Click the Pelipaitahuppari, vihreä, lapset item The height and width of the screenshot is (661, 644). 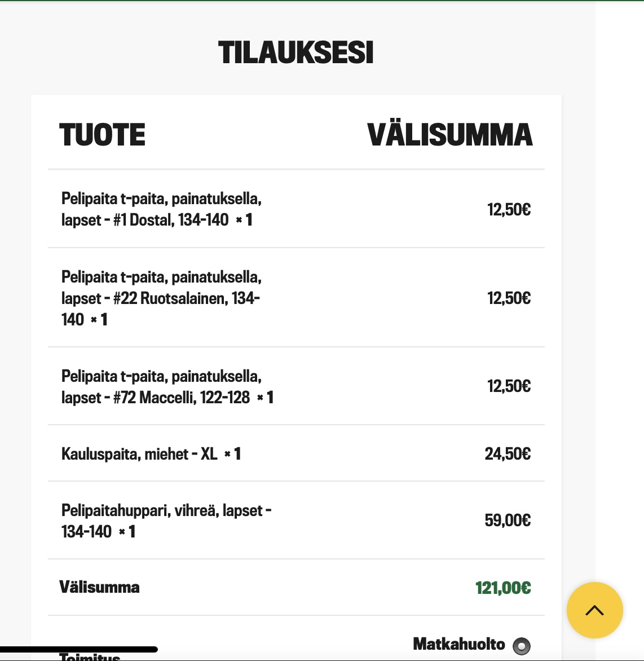click(166, 521)
